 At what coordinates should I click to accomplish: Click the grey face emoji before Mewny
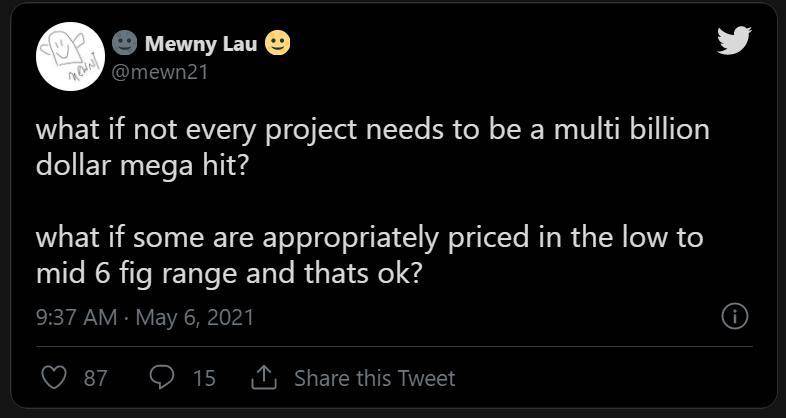coord(125,42)
